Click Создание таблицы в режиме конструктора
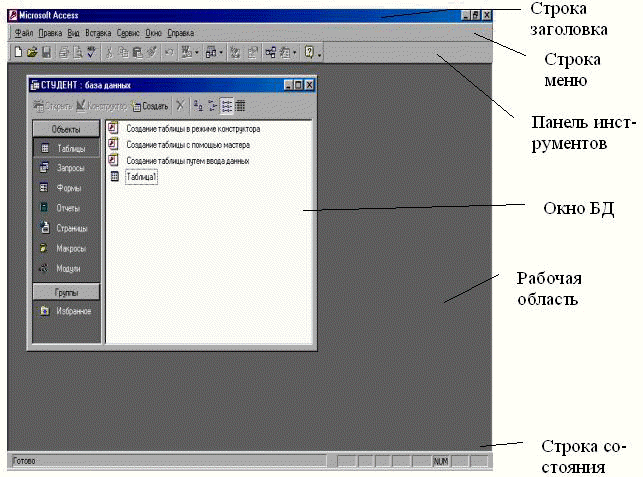 pos(193,129)
